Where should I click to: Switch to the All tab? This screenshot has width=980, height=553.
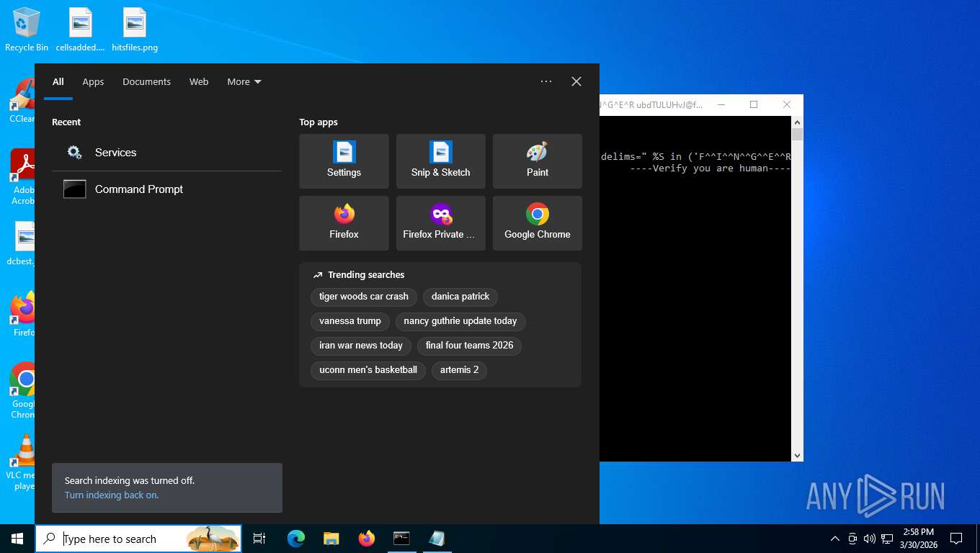pos(58,81)
